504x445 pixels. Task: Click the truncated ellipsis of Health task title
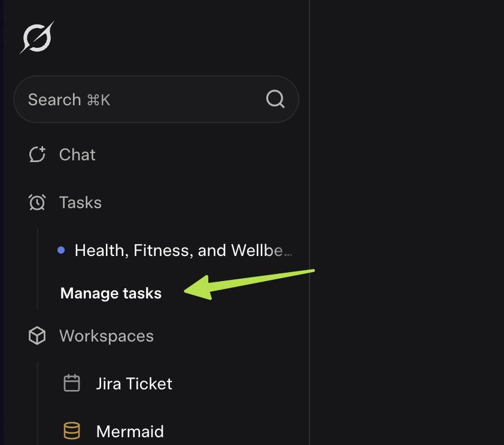(288, 254)
